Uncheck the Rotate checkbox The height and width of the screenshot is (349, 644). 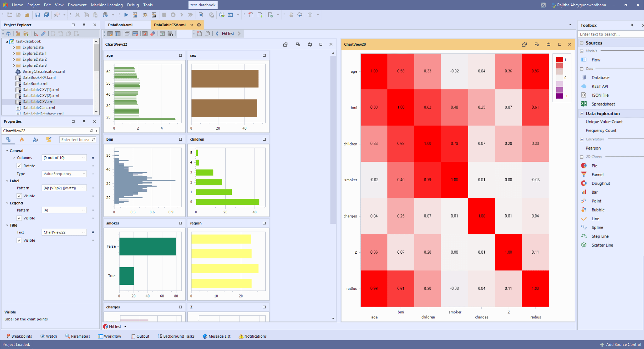[x=19, y=166]
